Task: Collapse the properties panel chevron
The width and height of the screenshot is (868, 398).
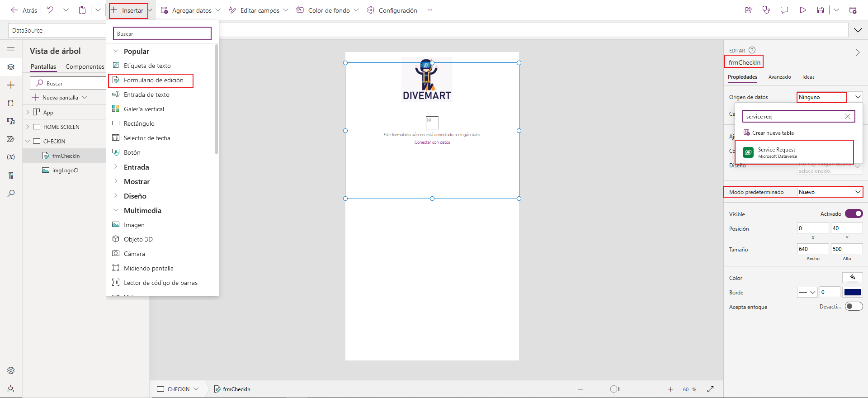Action: pyautogui.click(x=858, y=52)
